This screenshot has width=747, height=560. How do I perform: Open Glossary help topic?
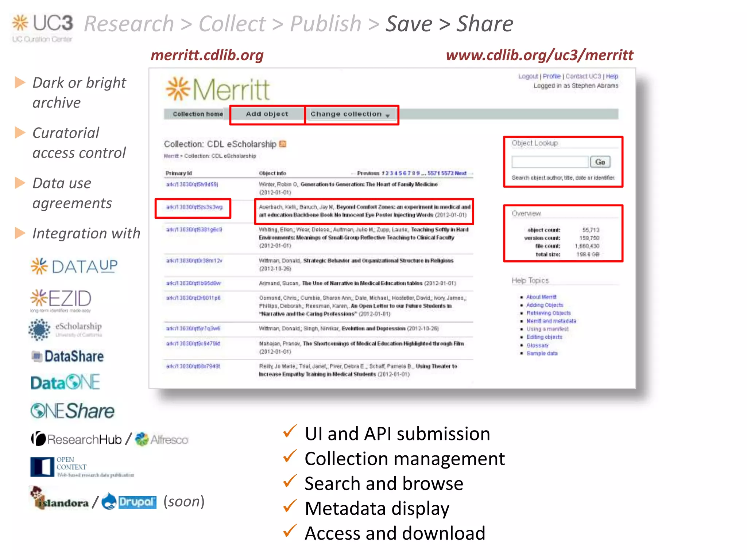[x=537, y=345]
